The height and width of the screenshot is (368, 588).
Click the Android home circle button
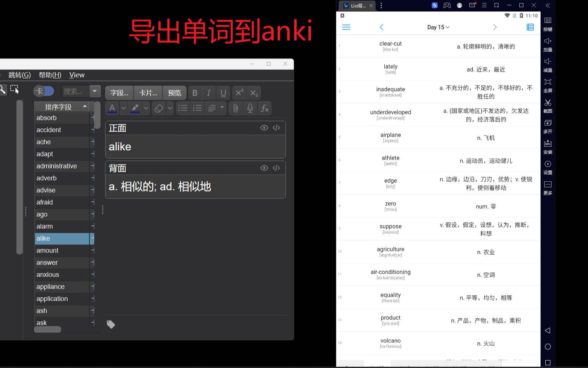(547, 346)
